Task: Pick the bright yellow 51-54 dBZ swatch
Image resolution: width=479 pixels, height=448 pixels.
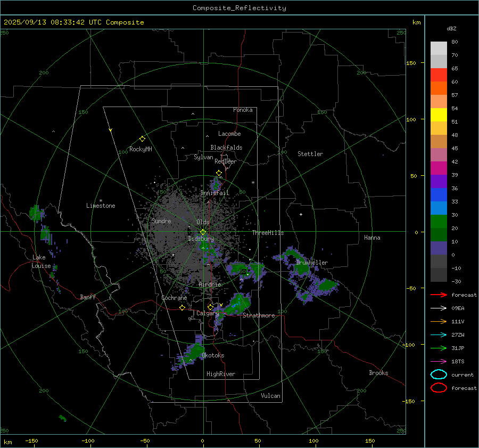Action: point(439,115)
